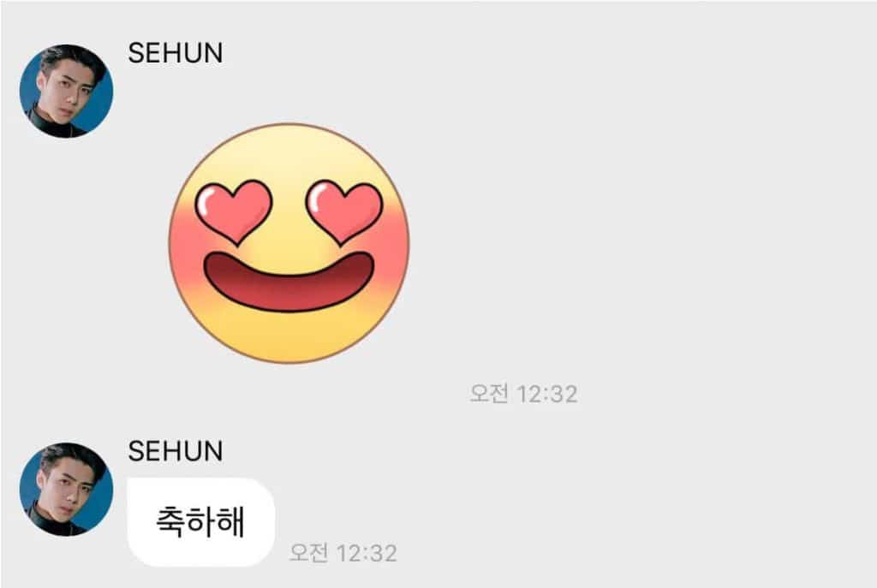Open SEHUN's profile photo beside 축하해 message

pos(66,490)
